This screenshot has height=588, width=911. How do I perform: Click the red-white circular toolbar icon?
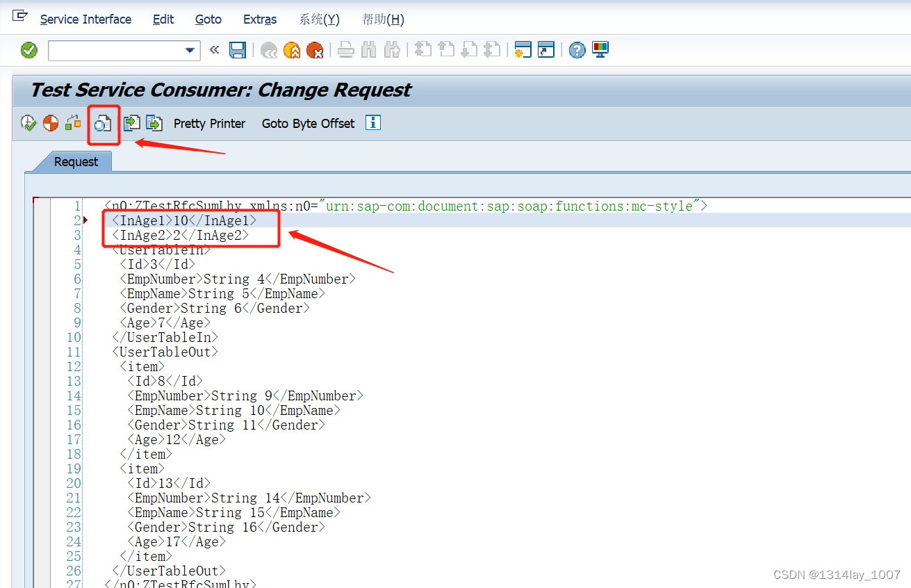pyautogui.click(x=51, y=123)
